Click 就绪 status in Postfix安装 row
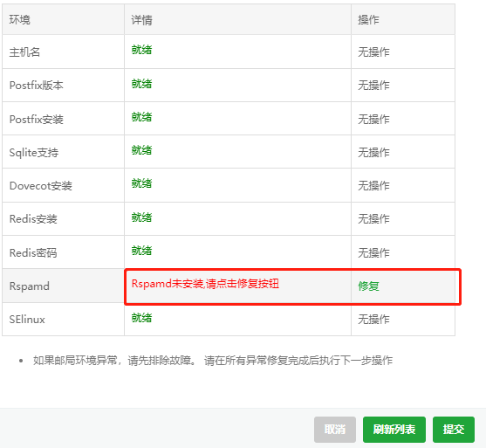This screenshot has height=448, width=486. [141, 117]
